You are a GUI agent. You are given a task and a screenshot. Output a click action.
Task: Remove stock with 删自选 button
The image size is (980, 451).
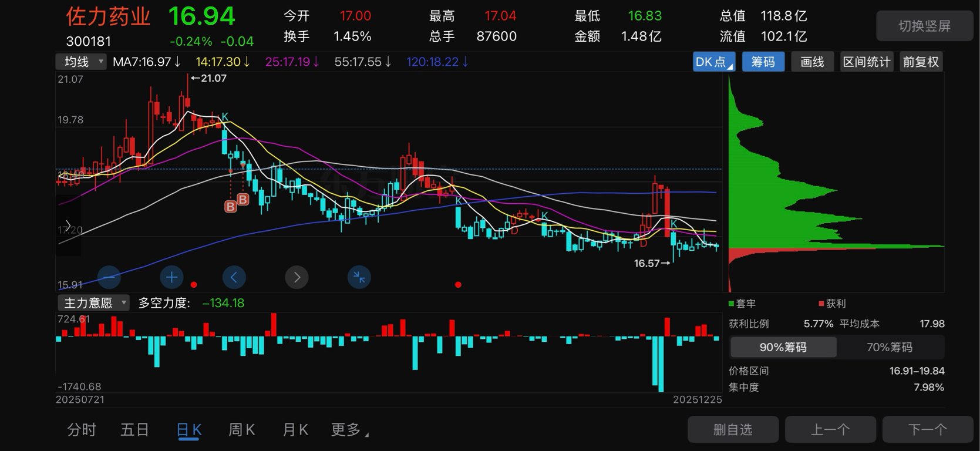733,430
